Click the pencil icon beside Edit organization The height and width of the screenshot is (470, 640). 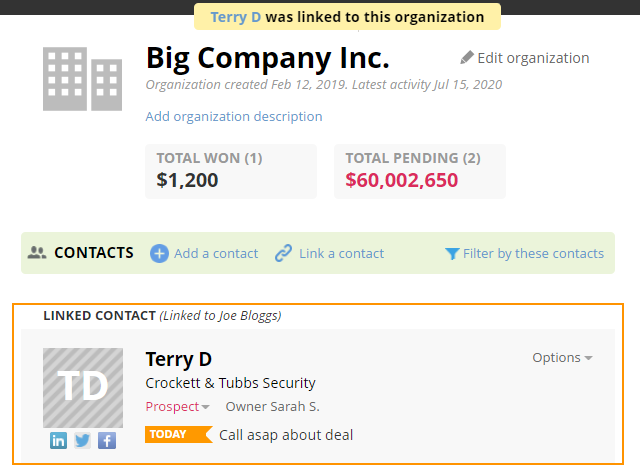pyautogui.click(x=467, y=58)
